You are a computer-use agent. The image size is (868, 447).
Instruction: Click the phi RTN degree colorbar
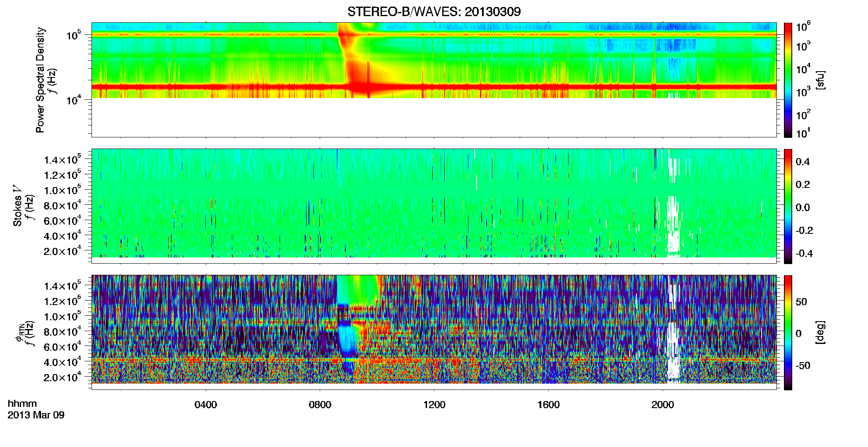[788, 332]
